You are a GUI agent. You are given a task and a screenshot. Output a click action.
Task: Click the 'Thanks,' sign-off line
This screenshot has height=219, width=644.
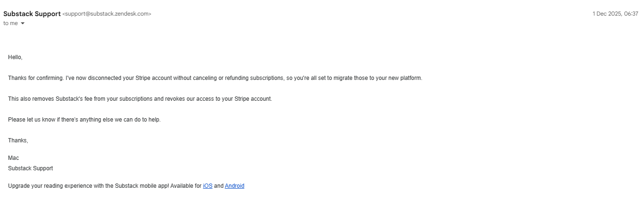[x=18, y=140]
